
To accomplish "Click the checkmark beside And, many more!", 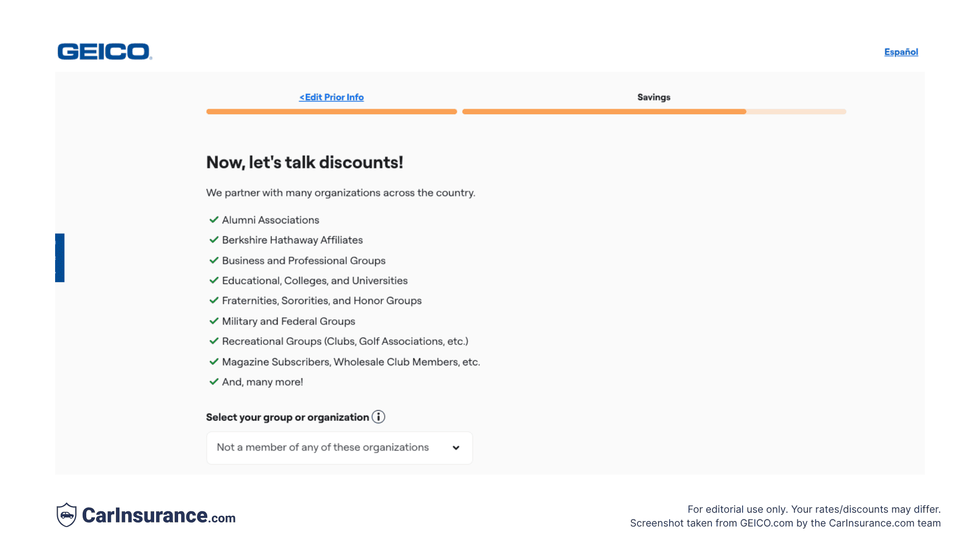I will pos(214,382).
